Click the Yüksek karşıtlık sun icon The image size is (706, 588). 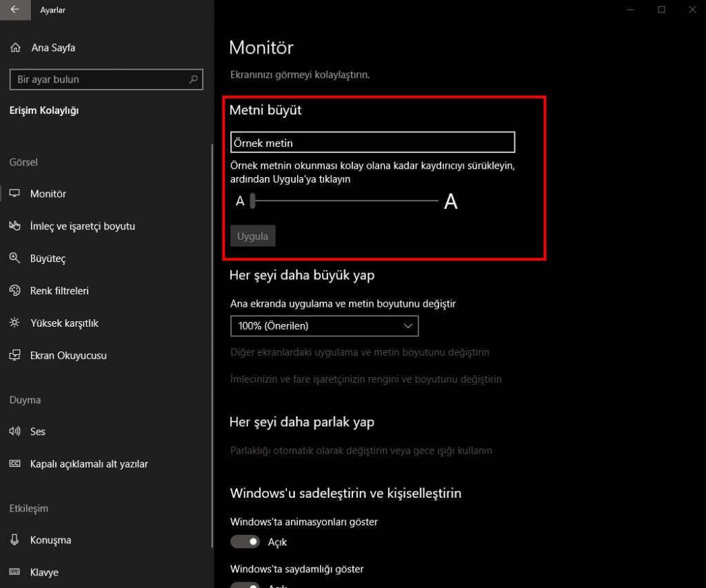(x=15, y=323)
